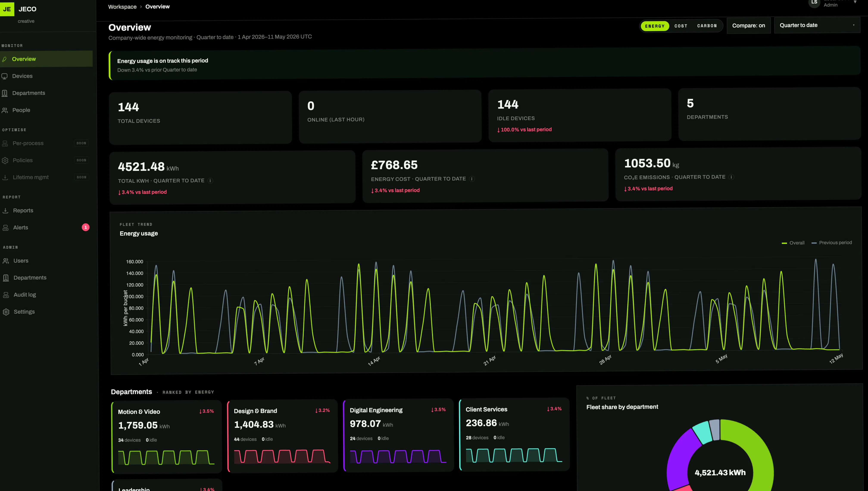The width and height of the screenshot is (868, 491).
Task: Open the People icon in sidebar
Action: (5, 110)
